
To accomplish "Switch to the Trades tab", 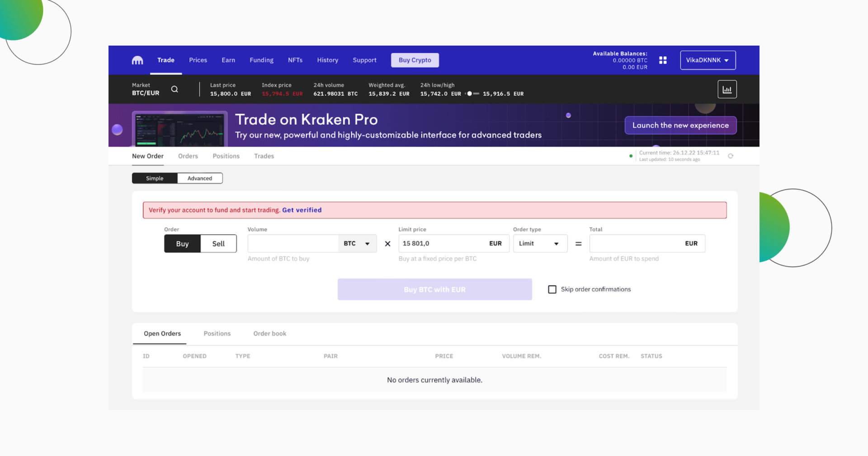I will coord(264,156).
